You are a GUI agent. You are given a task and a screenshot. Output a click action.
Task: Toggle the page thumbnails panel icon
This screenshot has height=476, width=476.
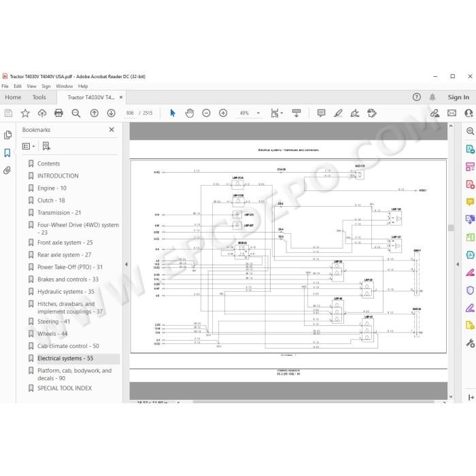(x=7, y=135)
